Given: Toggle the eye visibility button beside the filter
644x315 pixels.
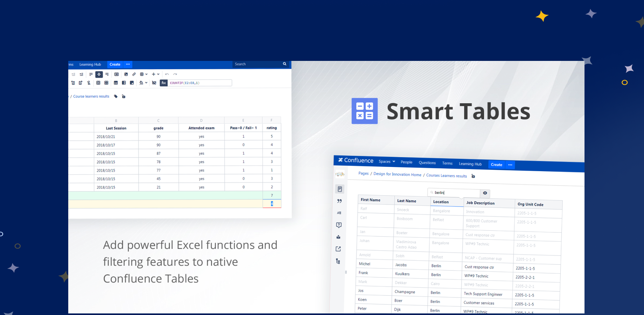Looking at the screenshot, I should (x=485, y=193).
